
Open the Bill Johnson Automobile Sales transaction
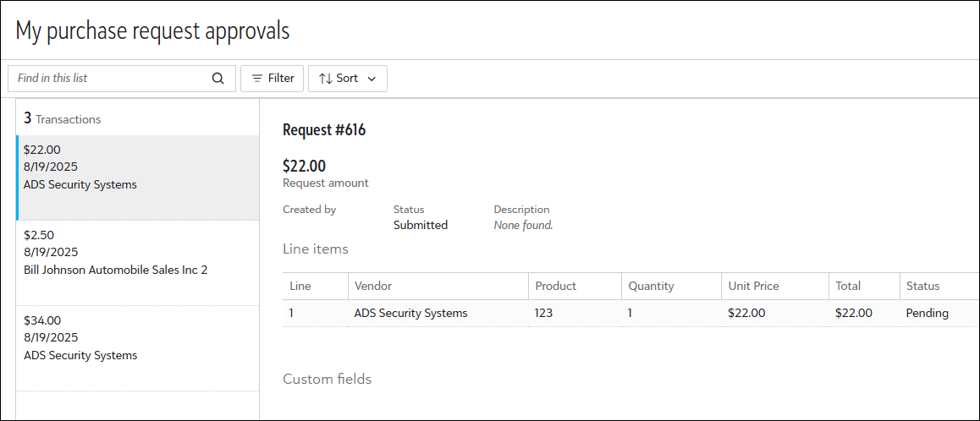137,253
